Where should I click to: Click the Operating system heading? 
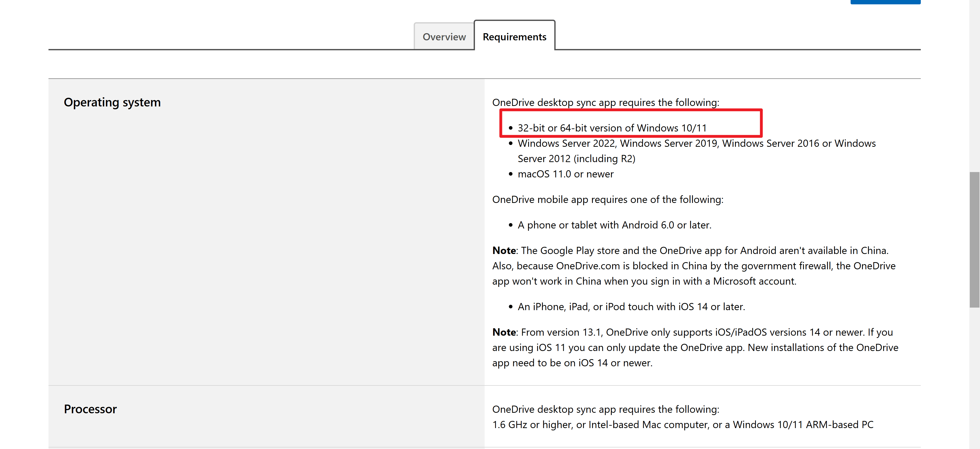tap(112, 102)
